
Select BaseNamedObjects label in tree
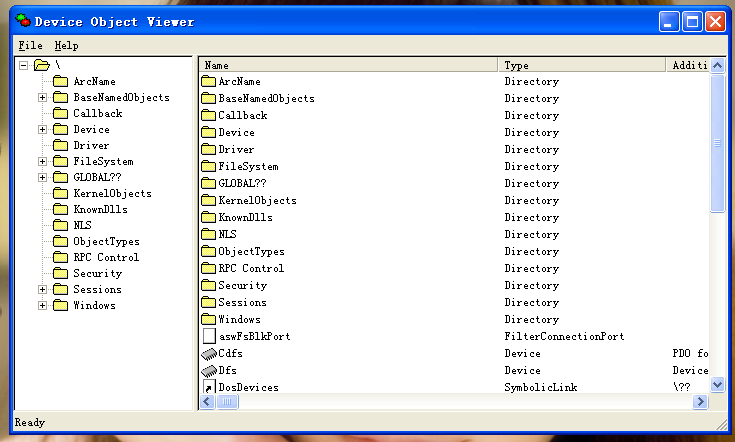tap(121, 97)
